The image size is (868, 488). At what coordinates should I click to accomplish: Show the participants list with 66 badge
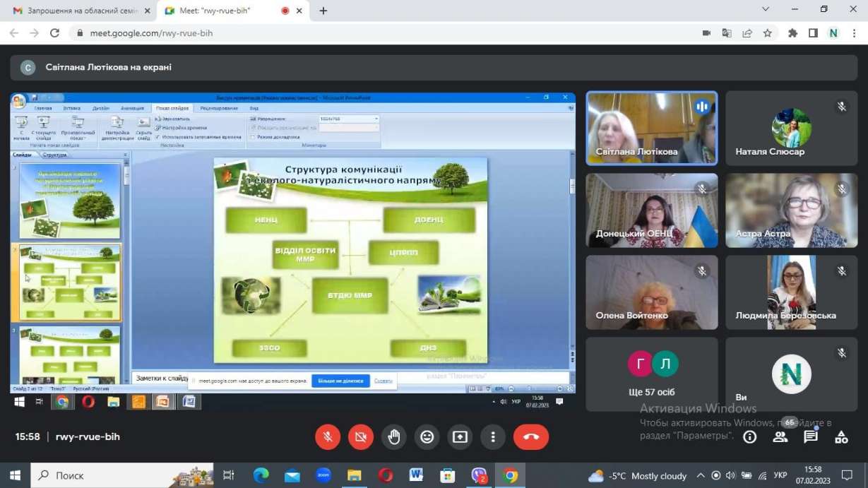click(780, 437)
